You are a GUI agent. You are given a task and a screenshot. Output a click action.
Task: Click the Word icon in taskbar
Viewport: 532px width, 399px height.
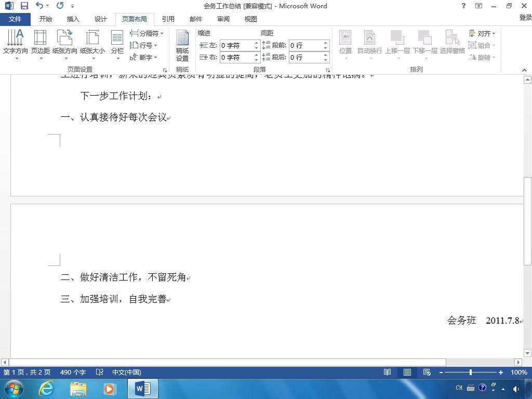coord(143,389)
